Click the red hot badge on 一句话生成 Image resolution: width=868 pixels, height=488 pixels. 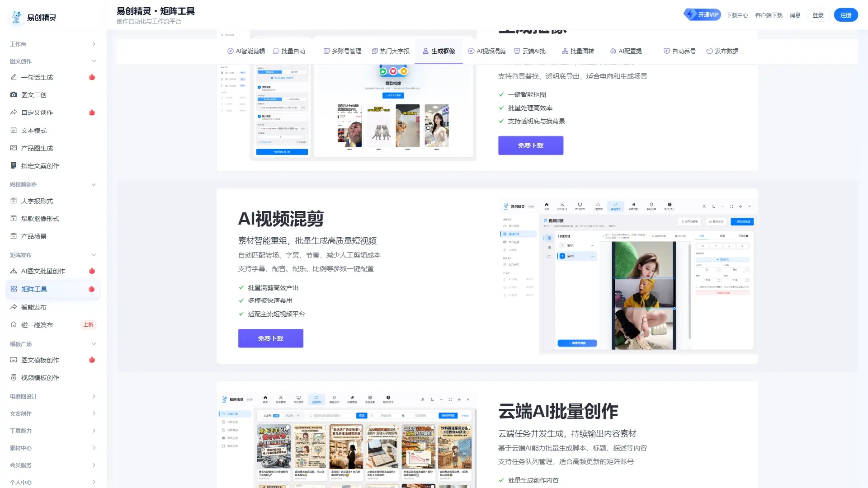(92, 77)
